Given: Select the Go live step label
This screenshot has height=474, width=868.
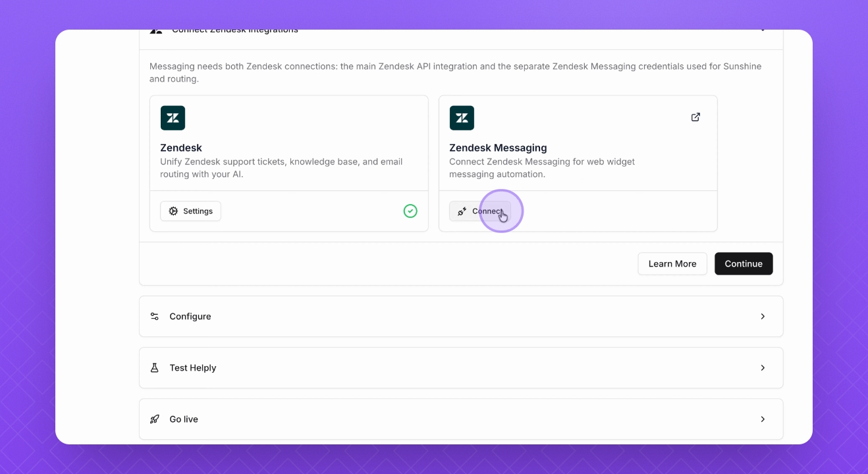Looking at the screenshot, I should pos(184,419).
